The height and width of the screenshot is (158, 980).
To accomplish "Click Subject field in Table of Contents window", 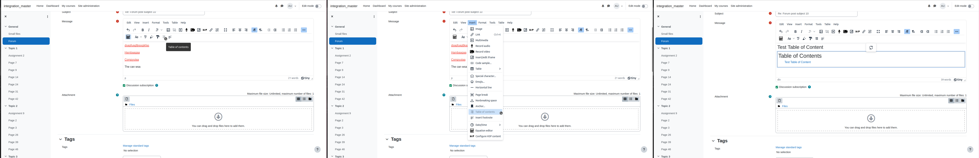I will (x=816, y=14).
